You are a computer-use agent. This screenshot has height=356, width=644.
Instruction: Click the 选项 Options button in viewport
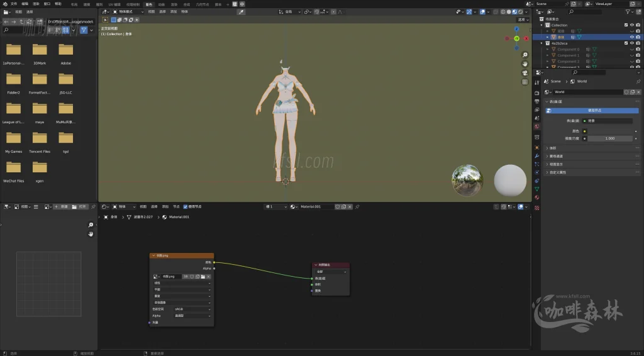click(521, 19)
